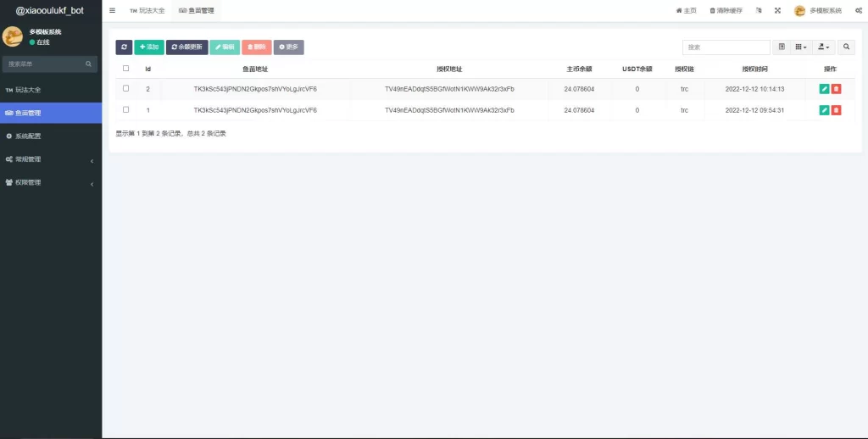868x439 pixels.
Task: Click the green 添加 button
Action: (149, 47)
